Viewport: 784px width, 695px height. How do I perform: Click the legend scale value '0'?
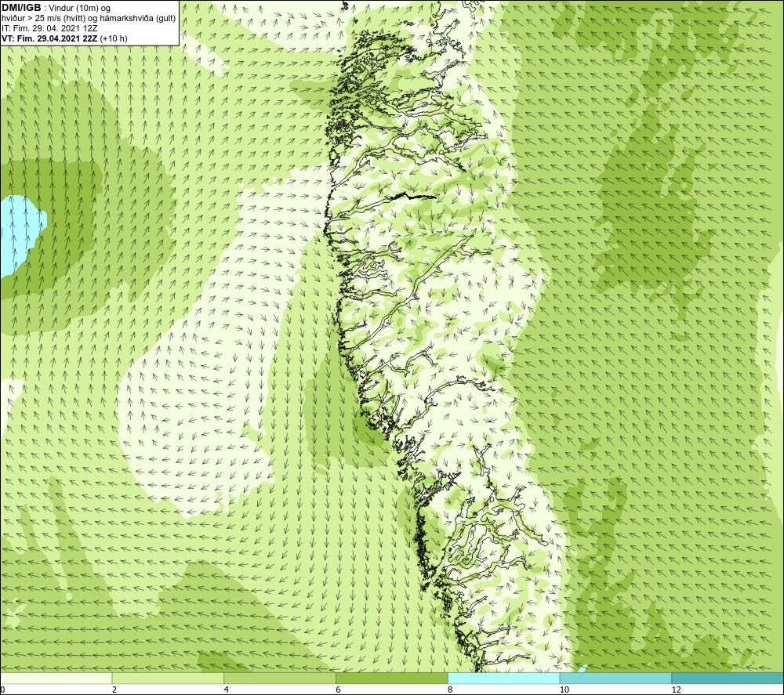click(2, 690)
